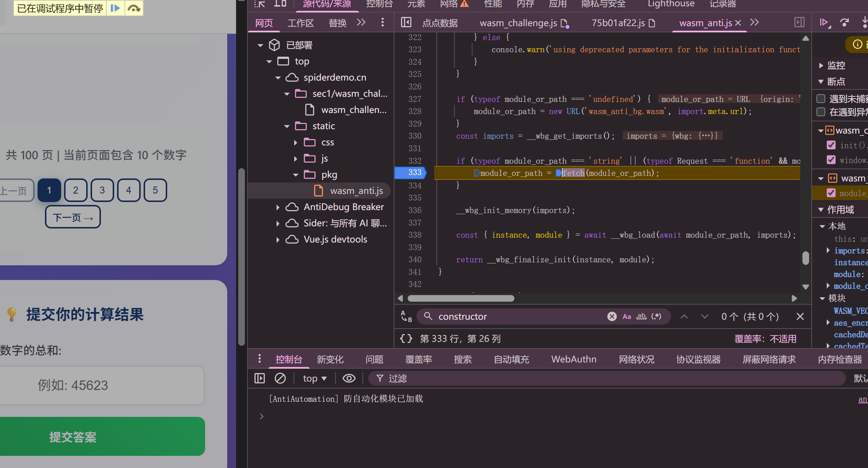
Task: Go to page 3 in pagination
Action: coord(102,190)
